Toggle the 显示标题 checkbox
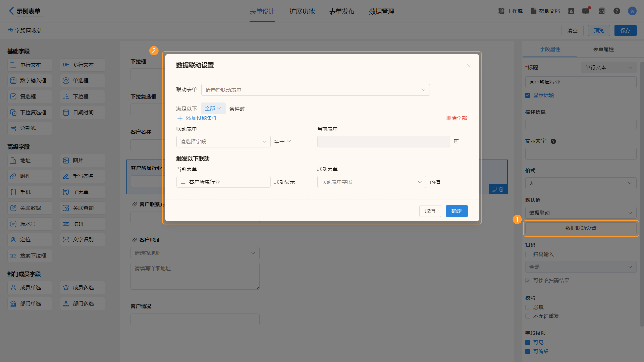This screenshot has width=644, height=362. (528, 95)
